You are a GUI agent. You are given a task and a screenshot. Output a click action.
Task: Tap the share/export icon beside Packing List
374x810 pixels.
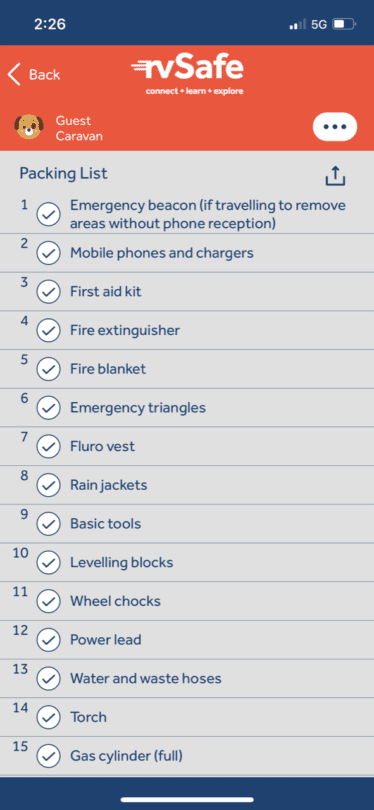[335, 176]
